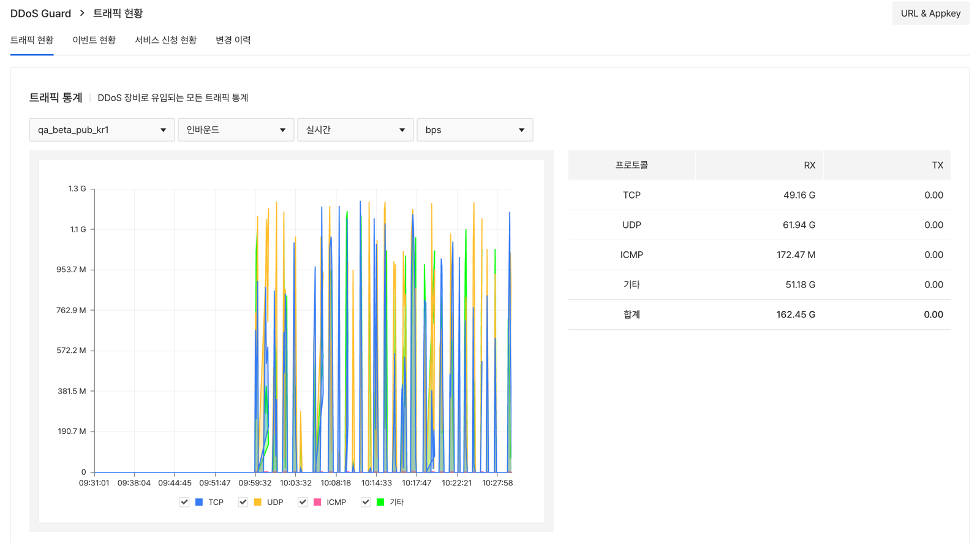The width and height of the screenshot is (980, 543).
Task: Click the blue TCP color swatch
Action: (x=199, y=502)
